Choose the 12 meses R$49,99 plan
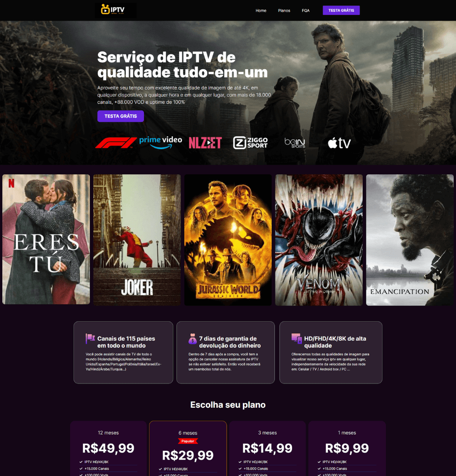456x476 pixels. (108, 449)
